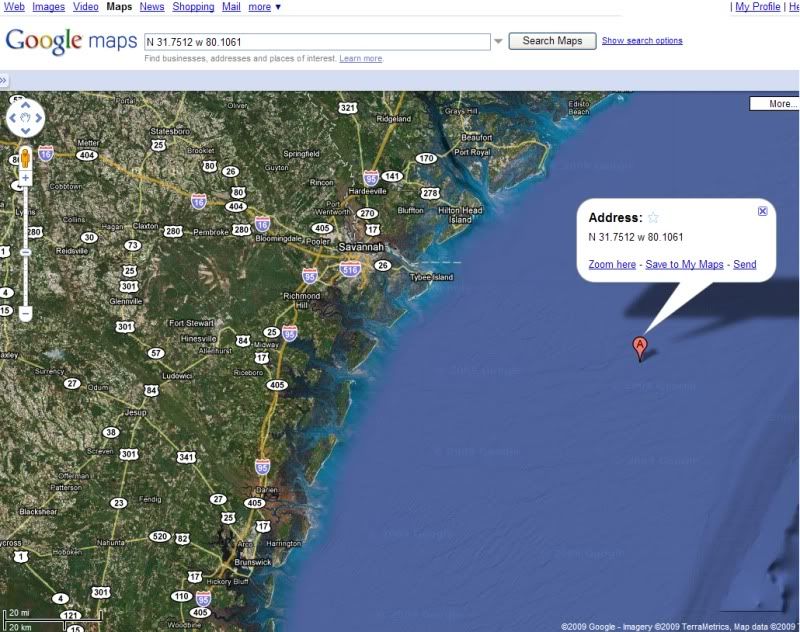Star the address in info bubble
This screenshot has width=800, height=632.
tap(653, 218)
